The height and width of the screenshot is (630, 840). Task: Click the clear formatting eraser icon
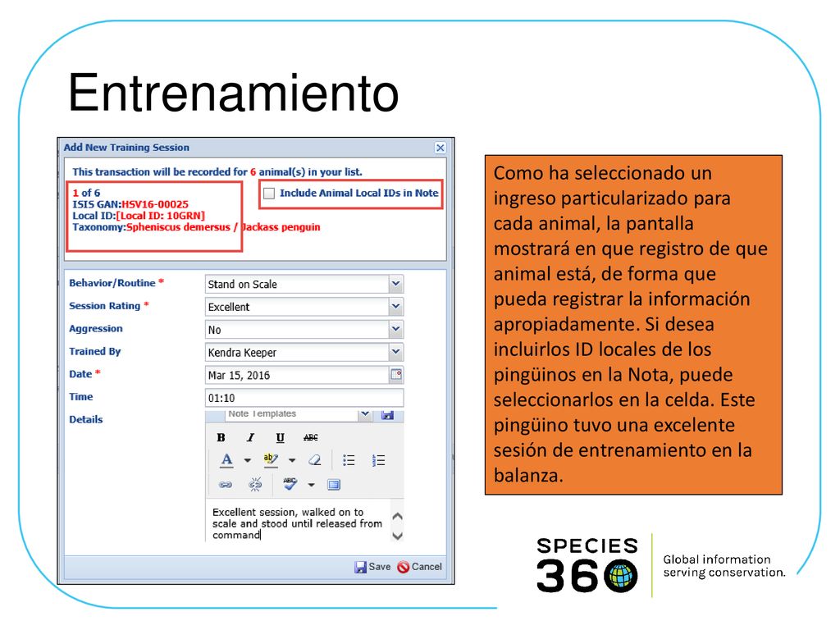point(315,460)
